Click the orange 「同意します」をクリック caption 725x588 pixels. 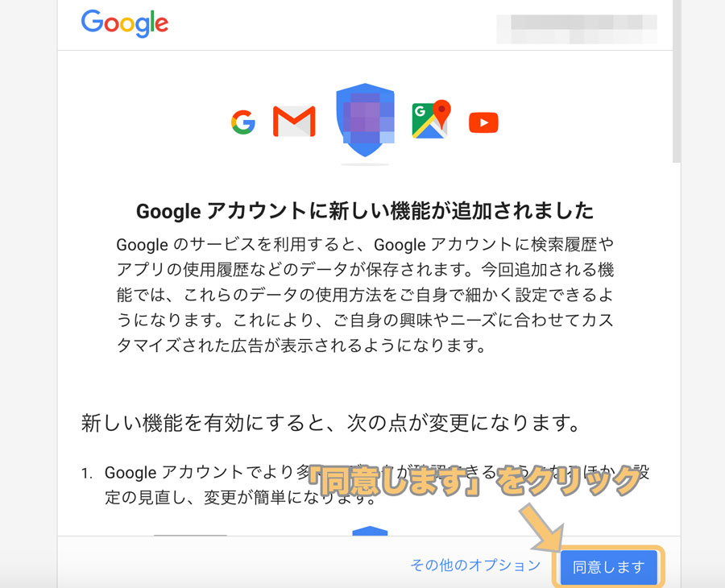(x=475, y=481)
